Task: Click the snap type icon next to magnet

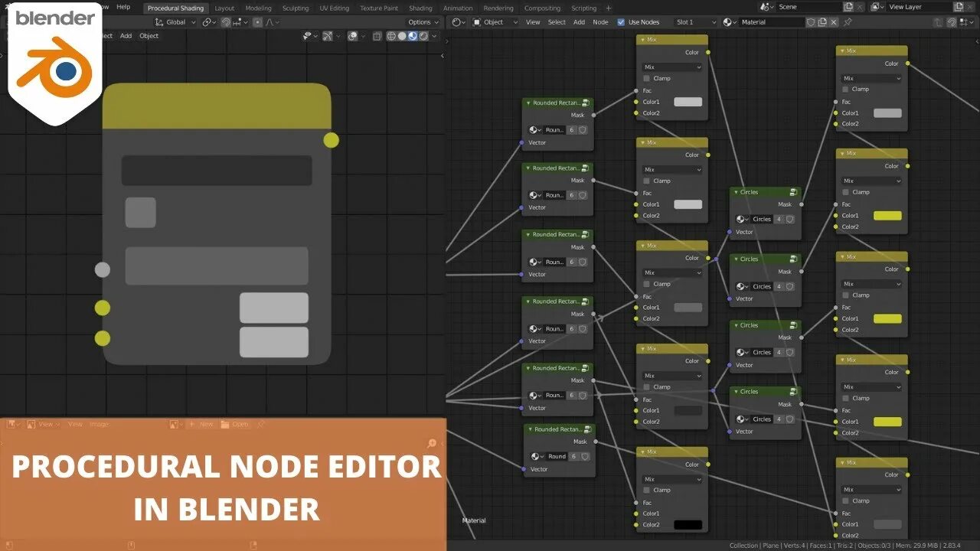Action: tap(241, 22)
